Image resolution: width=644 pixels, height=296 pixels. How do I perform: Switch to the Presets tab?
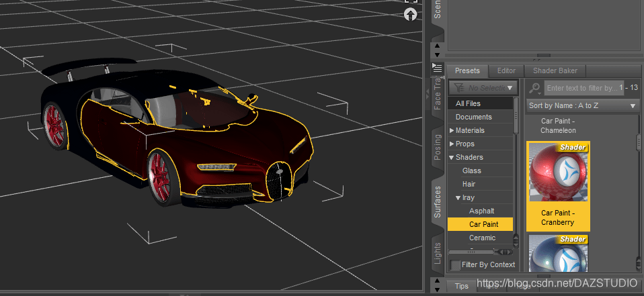point(467,70)
